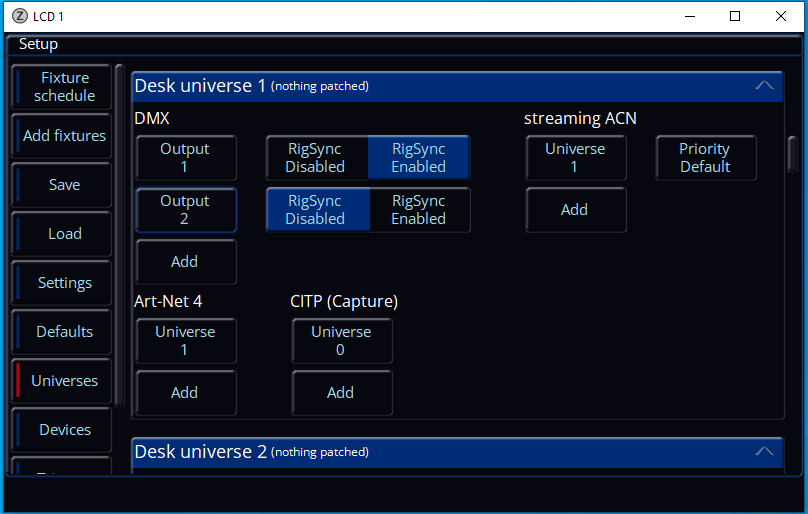Open Defaults from the sidebar

[x=64, y=332]
